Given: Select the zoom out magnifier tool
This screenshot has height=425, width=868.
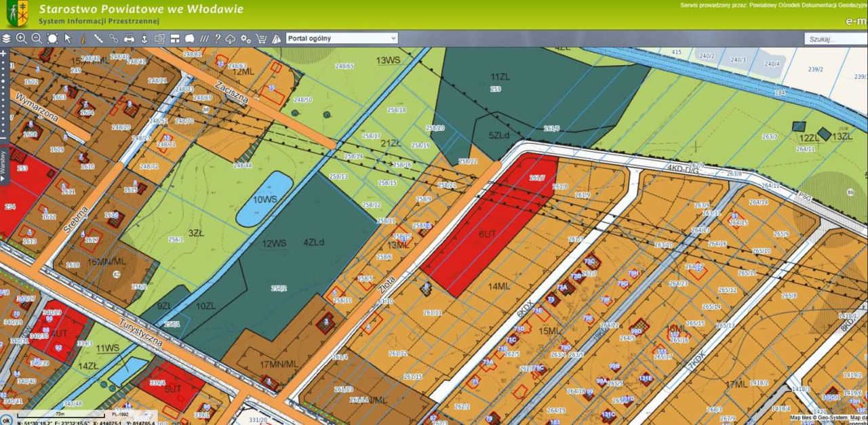Looking at the screenshot, I should [x=37, y=39].
